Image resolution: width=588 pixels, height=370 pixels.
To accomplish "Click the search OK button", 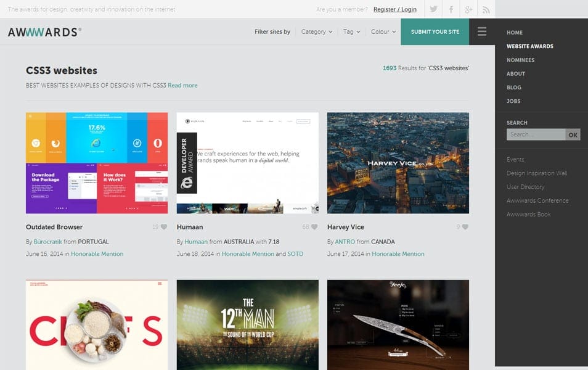I will pos(573,134).
